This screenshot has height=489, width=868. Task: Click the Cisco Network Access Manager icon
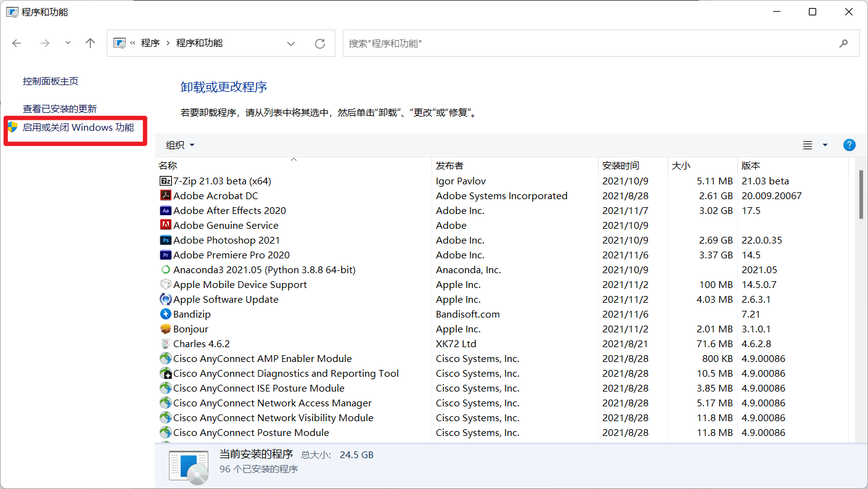point(165,403)
